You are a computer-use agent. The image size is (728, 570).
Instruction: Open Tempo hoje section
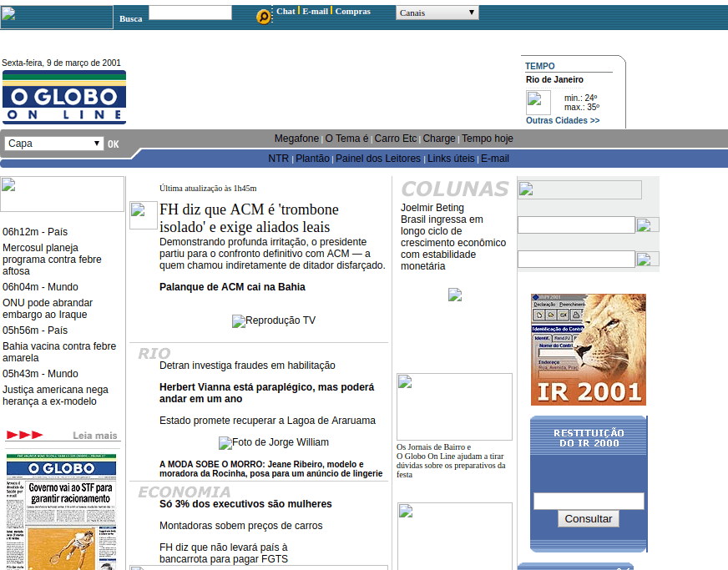click(487, 139)
